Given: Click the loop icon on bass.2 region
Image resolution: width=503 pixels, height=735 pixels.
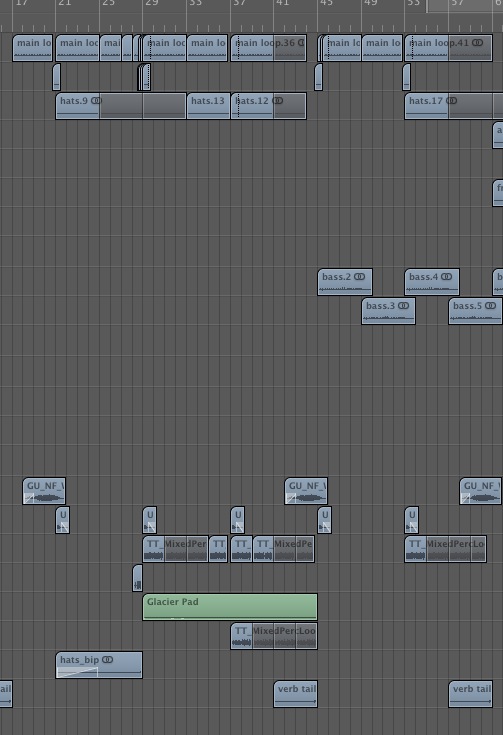Looking at the screenshot, I should (x=360, y=277).
